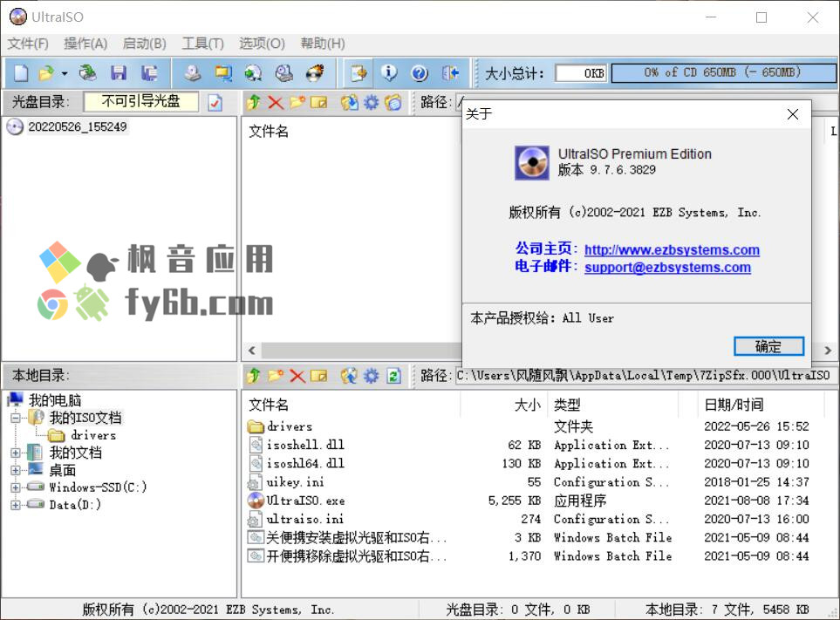Viewport: 840px width, 620px height.
Task: Click the add-to-image icon in the local toolbar
Action: (350, 376)
